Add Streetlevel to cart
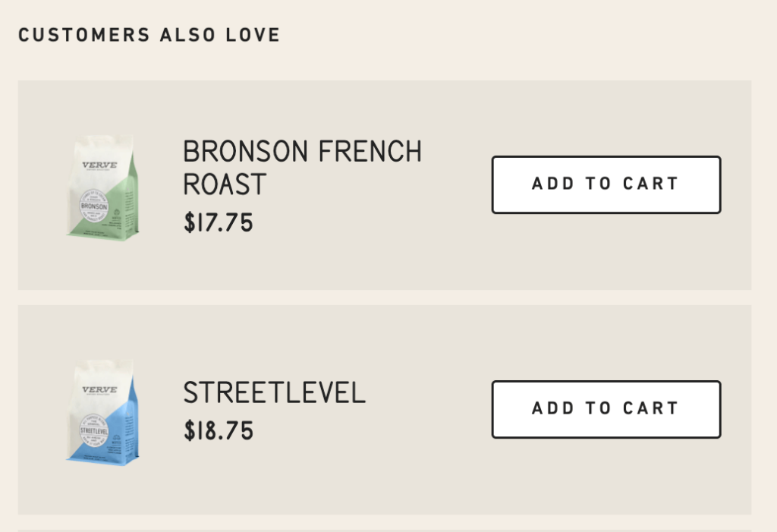Screen dimensions: 777x532 click(606, 409)
